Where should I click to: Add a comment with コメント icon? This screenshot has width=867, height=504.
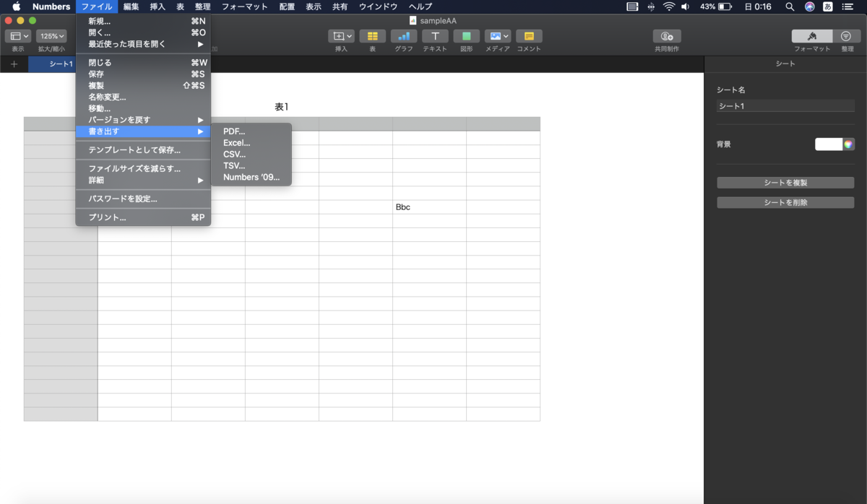[529, 36]
